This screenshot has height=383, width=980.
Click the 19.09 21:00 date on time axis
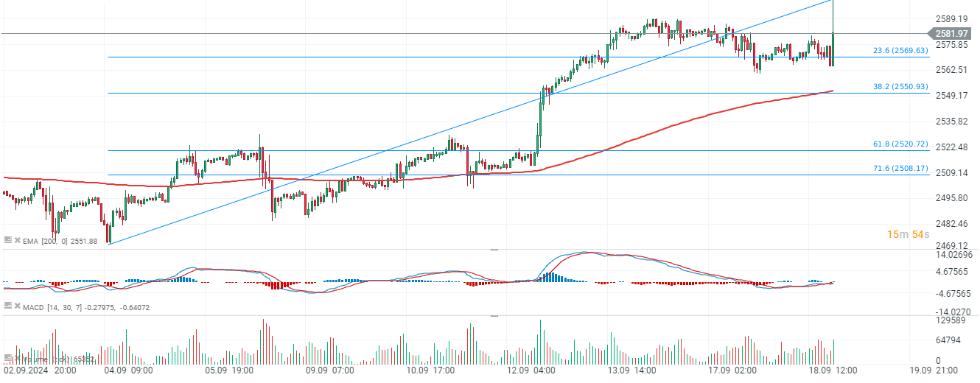[x=932, y=370]
